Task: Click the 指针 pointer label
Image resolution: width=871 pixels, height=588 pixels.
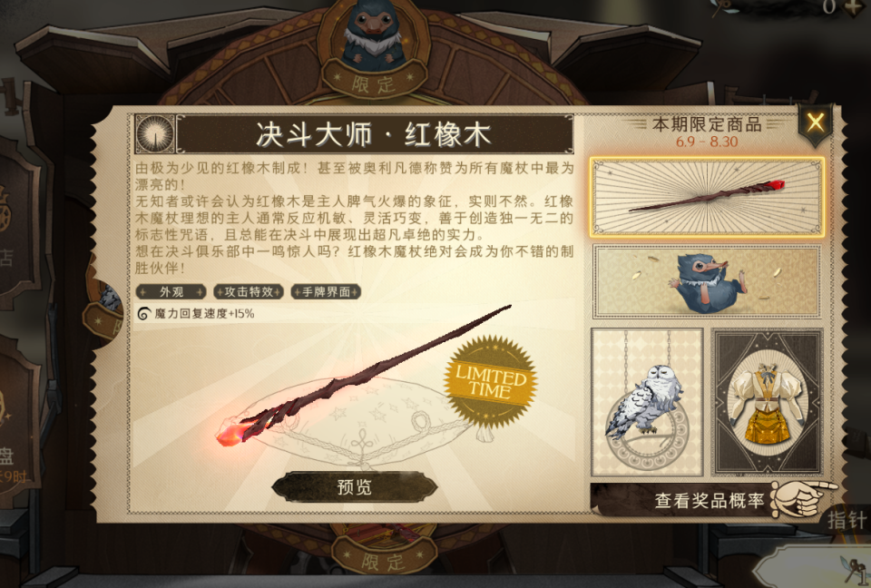Action: pos(847,521)
